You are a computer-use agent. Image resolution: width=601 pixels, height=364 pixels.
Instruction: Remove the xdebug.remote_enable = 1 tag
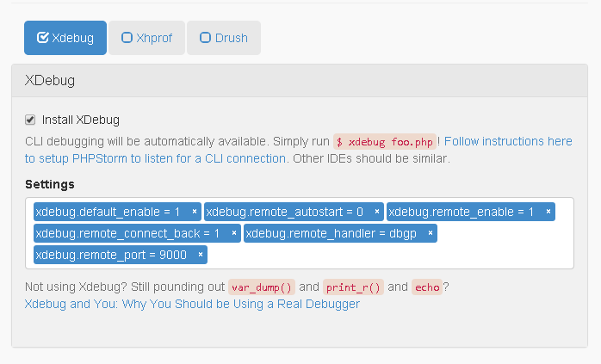click(x=548, y=212)
